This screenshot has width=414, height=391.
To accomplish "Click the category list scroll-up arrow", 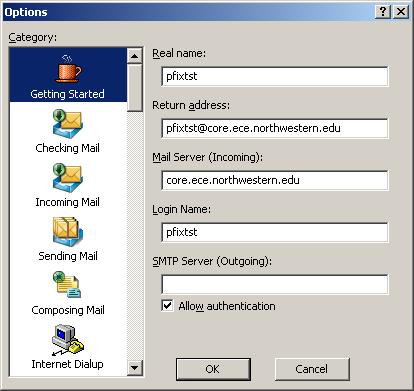I will 135,56.
